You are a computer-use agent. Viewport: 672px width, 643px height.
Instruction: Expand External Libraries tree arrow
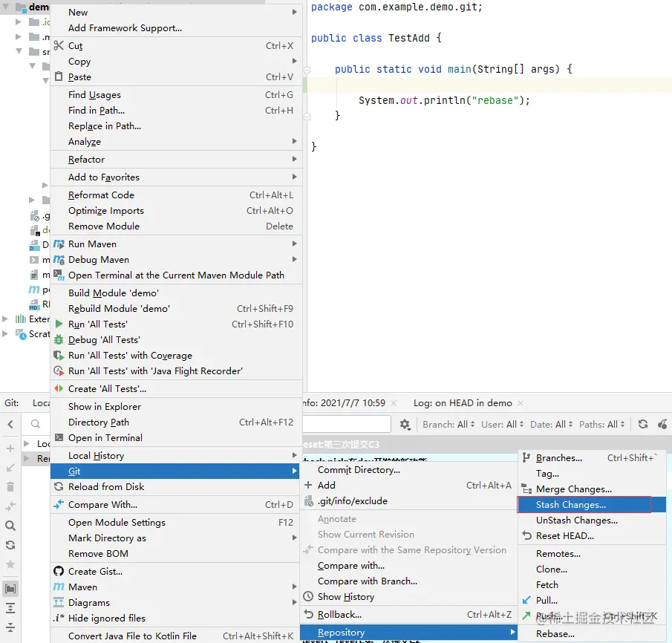5,319
